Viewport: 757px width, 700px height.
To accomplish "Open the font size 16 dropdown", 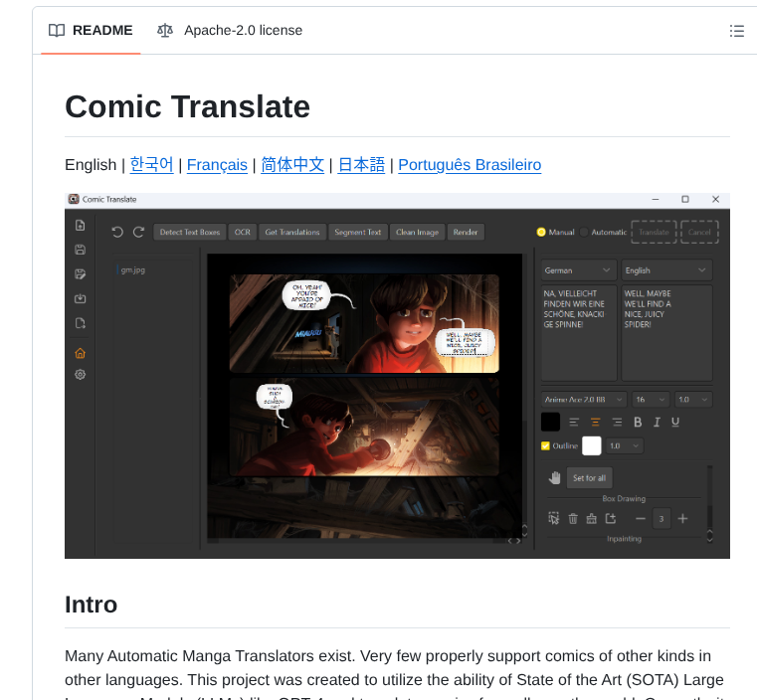I will [x=651, y=400].
